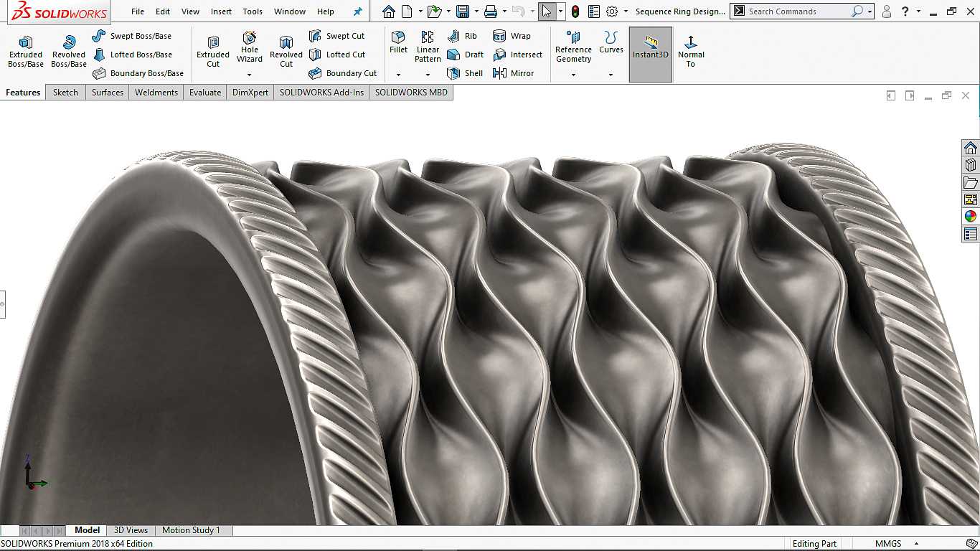Select Revolved Boss/Base tool
980x551 pixels.
(69, 52)
